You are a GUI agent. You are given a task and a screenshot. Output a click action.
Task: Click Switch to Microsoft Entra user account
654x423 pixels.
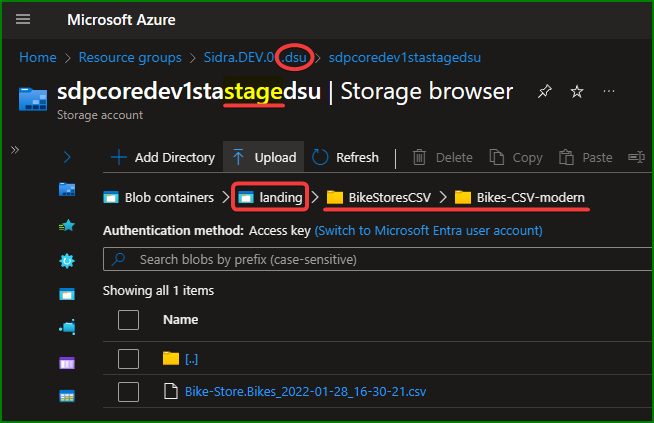[428, 230]
